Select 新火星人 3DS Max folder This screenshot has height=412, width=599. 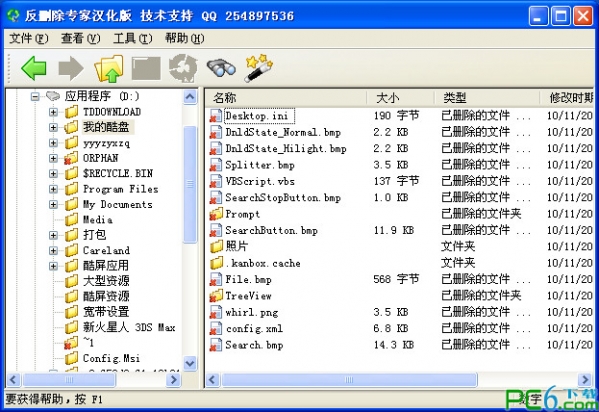129,328
